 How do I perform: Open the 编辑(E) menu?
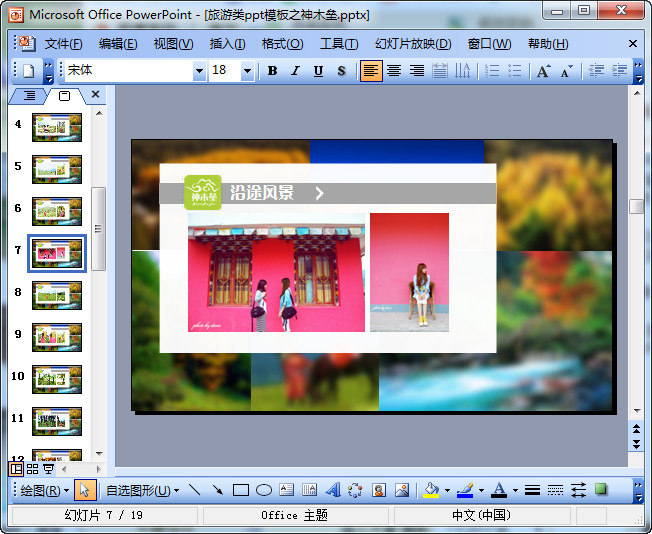tap(118, 44)
